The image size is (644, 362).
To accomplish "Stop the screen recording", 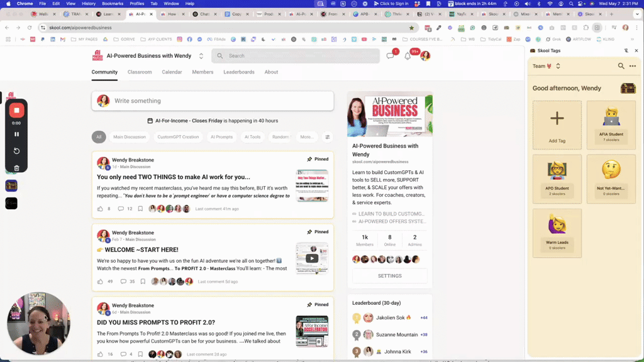I will [x=16, y=111].
